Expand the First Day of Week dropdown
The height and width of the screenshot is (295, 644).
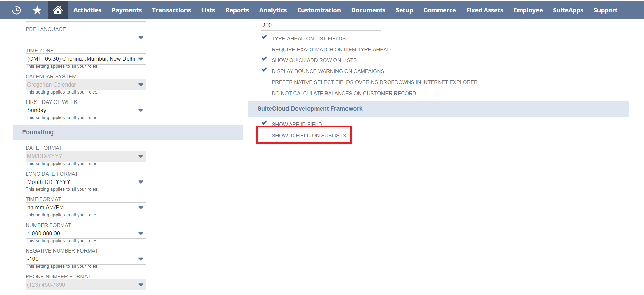point(86,110)
